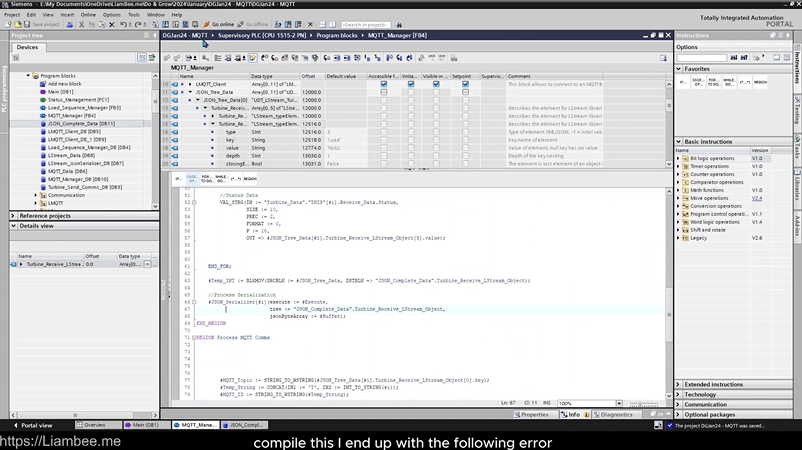Click the Go online toolbar button

[x=218, y=24]
